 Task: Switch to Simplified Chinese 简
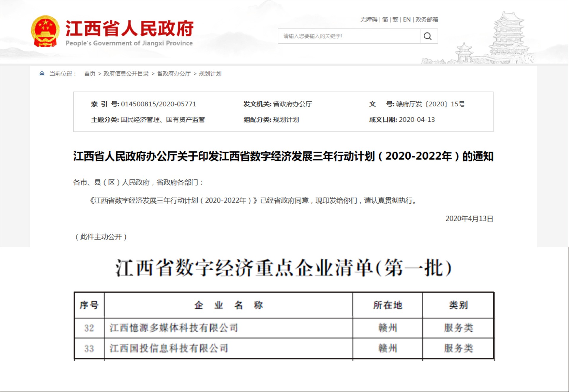point(385,20)
